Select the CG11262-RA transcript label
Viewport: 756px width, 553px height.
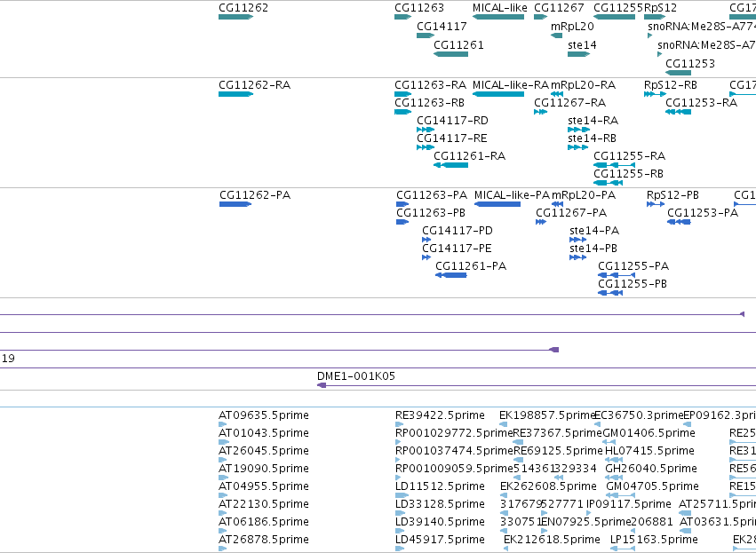coord(255,85)
